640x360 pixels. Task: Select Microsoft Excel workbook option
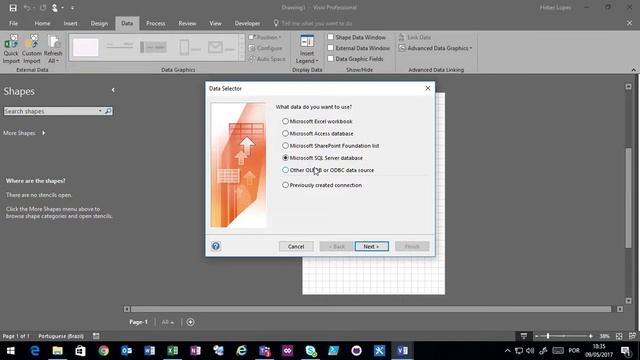[x=285, y=121]
